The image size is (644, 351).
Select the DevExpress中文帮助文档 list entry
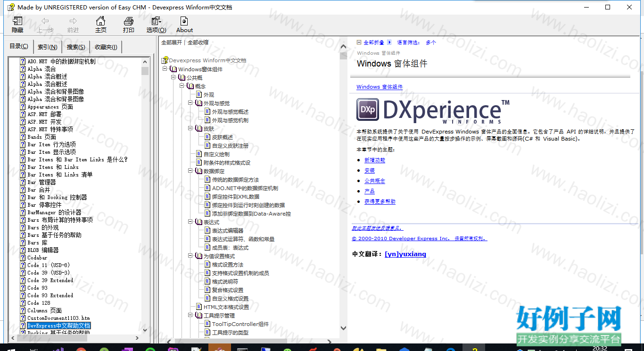58,326
